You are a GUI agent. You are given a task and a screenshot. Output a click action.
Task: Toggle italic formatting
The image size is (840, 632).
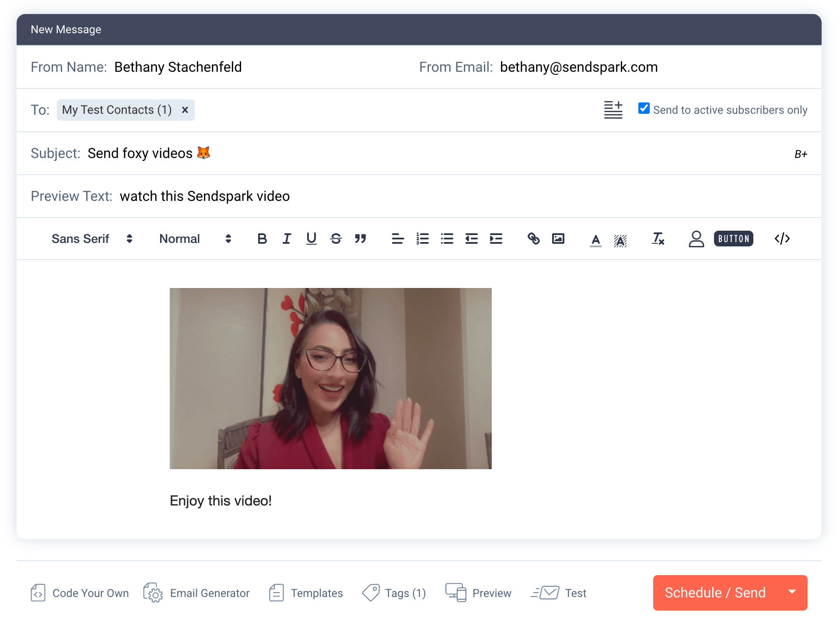click(x=287, y=239)
